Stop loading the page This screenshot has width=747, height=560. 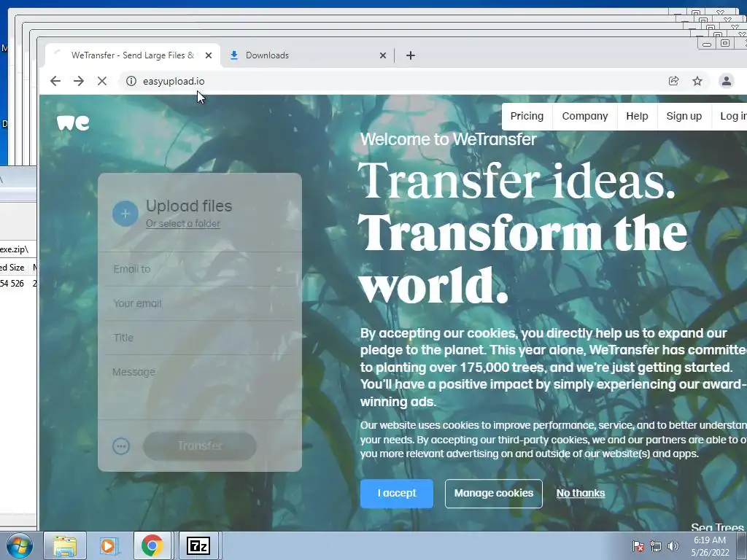point(102,81)
